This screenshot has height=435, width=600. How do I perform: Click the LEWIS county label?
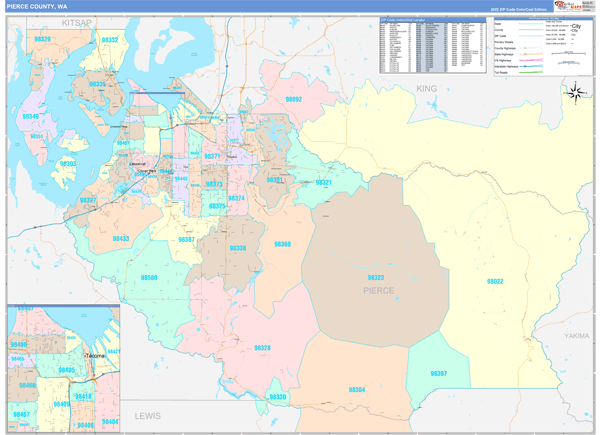click(x=147, y=413)
